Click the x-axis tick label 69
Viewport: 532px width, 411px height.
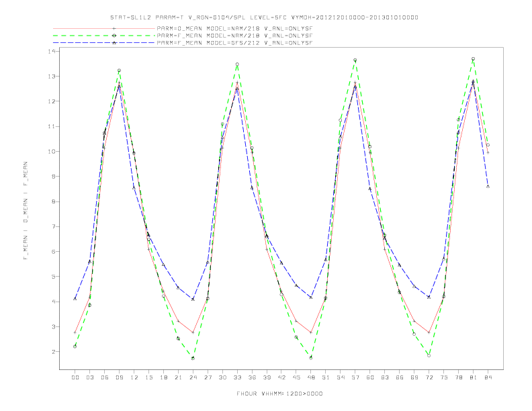pos(414,377)
